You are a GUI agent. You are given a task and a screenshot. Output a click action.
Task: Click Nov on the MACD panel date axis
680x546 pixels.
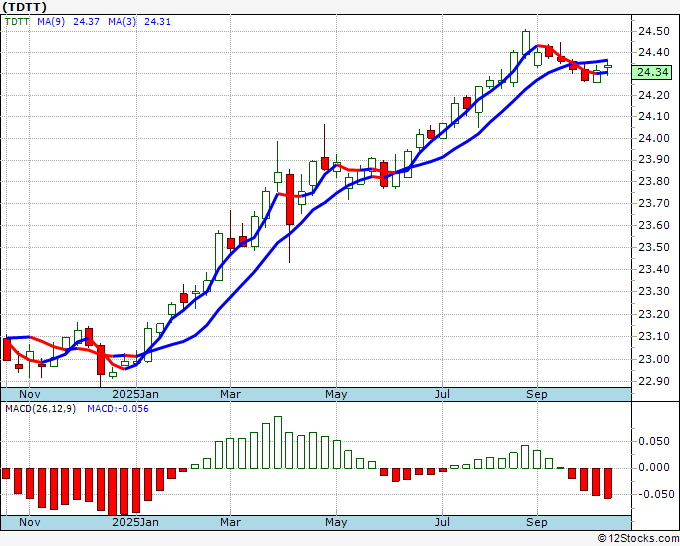29,522
